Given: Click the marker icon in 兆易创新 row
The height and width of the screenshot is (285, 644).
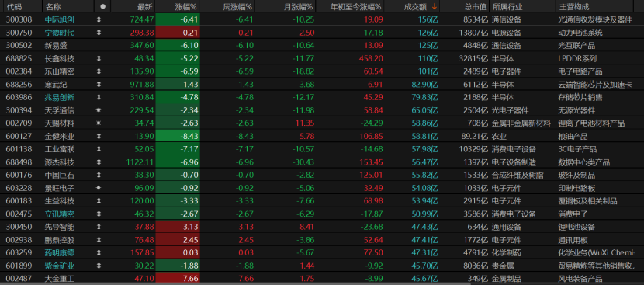Looking at the screenshot, I should (x=99, y=98).
